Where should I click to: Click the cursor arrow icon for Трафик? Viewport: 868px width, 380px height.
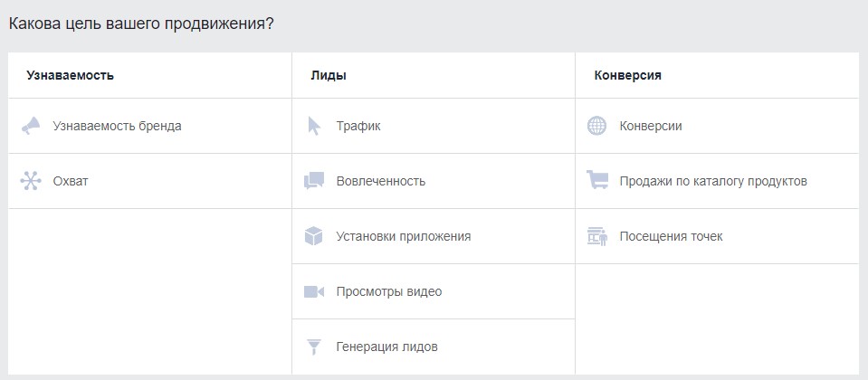314,126
